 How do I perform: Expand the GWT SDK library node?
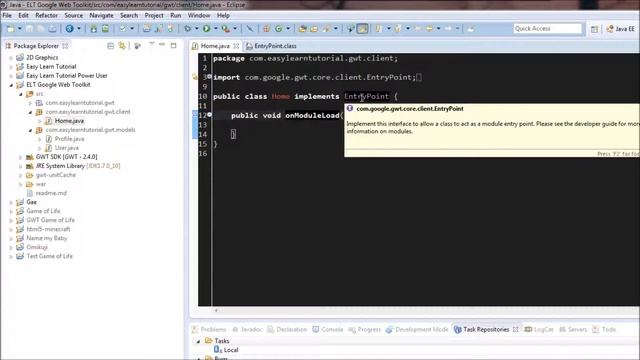tap(21, 157)
